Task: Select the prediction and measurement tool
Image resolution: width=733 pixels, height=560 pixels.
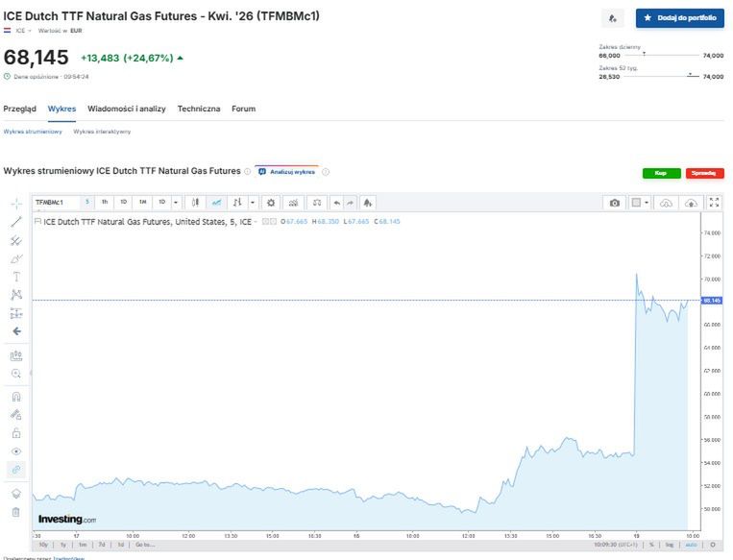Action: point(16,313)
